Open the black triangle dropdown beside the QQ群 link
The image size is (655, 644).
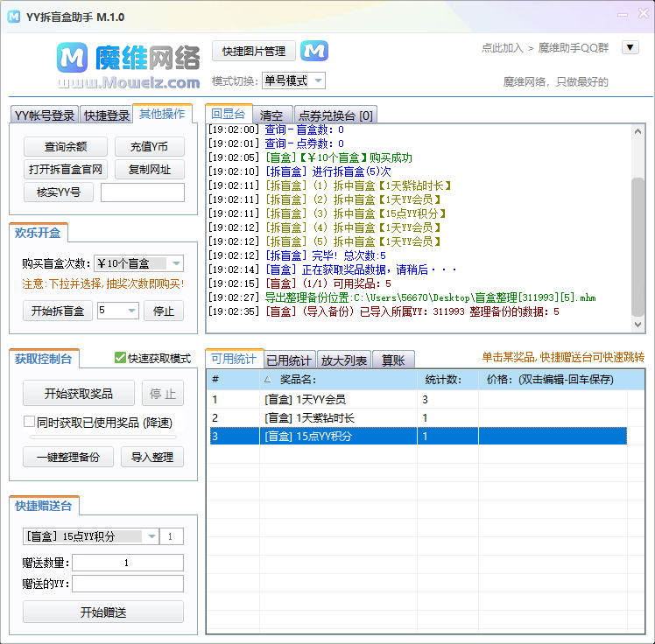(x=630, y=47)
